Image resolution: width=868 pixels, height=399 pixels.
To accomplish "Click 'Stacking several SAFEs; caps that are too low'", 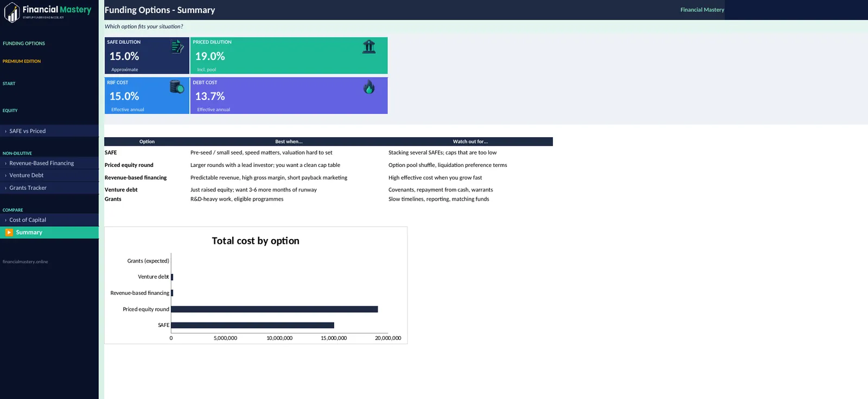I will click(443, 153).
